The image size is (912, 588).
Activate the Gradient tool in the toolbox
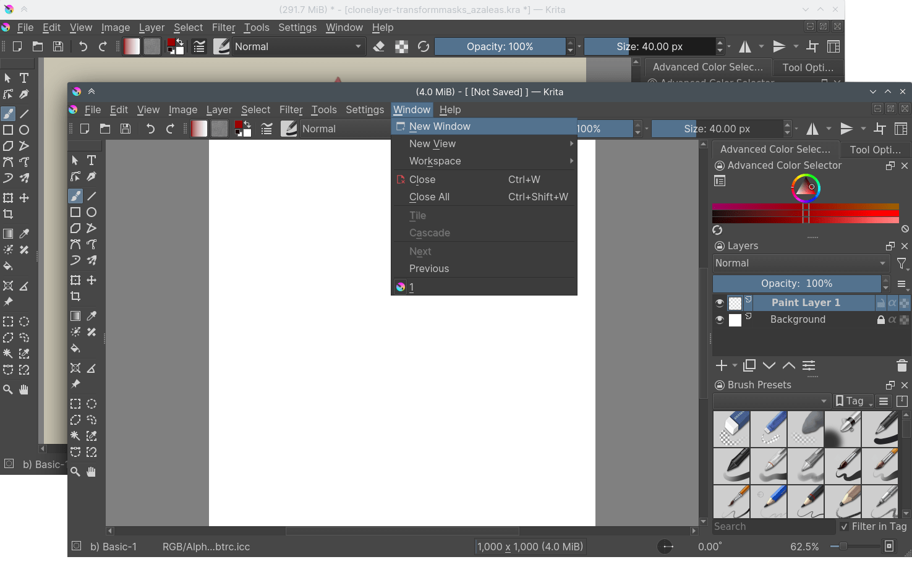(75, 315)
